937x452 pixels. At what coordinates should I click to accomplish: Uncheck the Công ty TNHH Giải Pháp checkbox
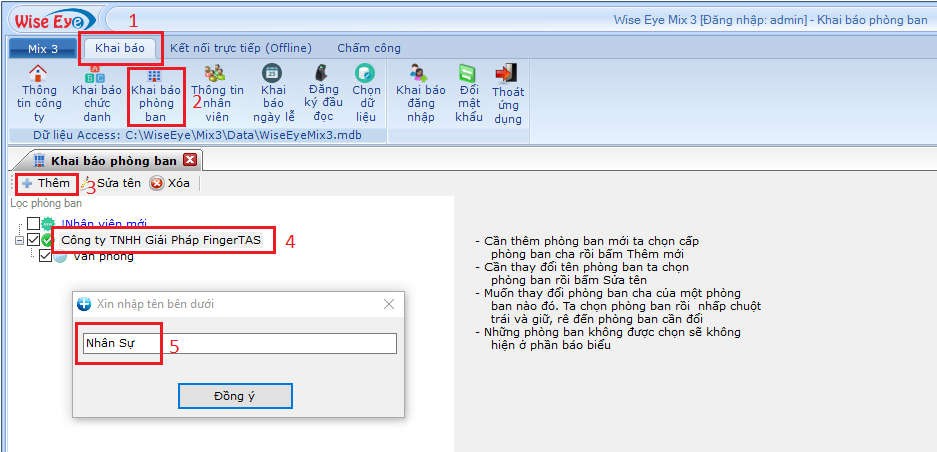click(x=34, y=240)
